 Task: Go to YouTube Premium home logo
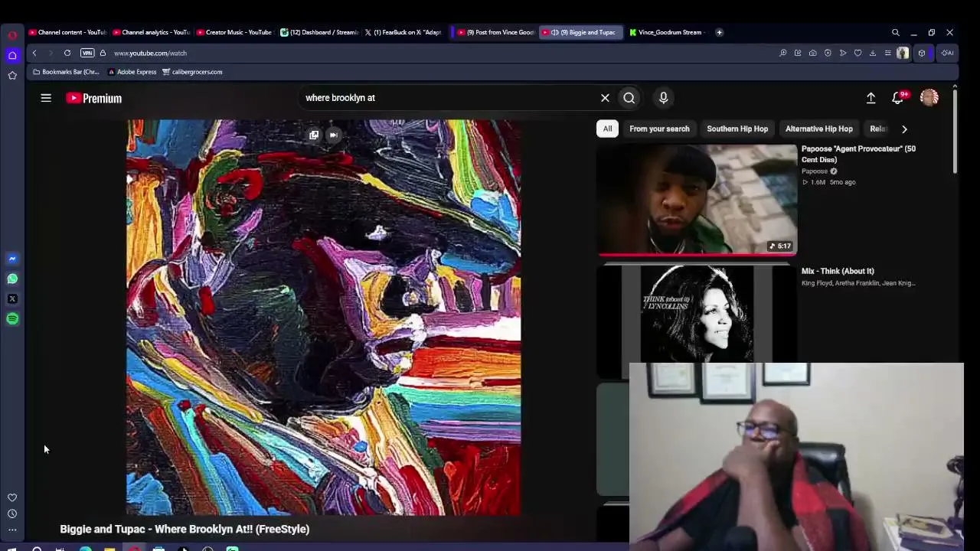click(x=94, y=98)
